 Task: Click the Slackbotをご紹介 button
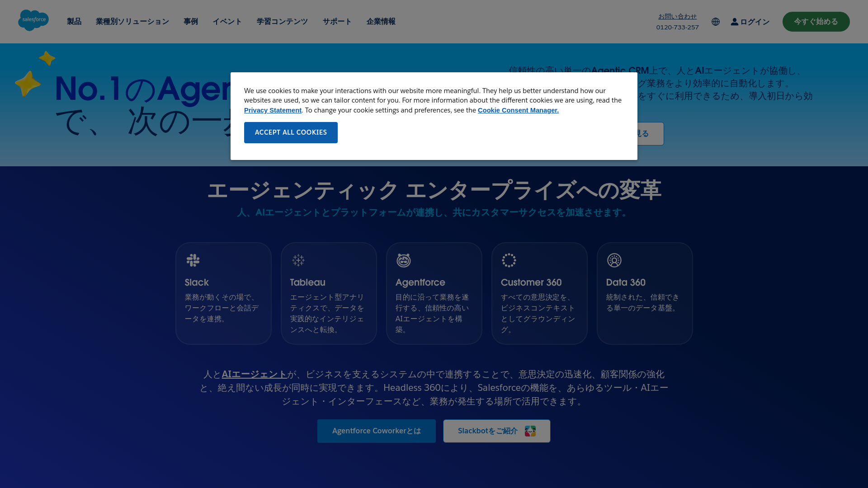point(497,431)
